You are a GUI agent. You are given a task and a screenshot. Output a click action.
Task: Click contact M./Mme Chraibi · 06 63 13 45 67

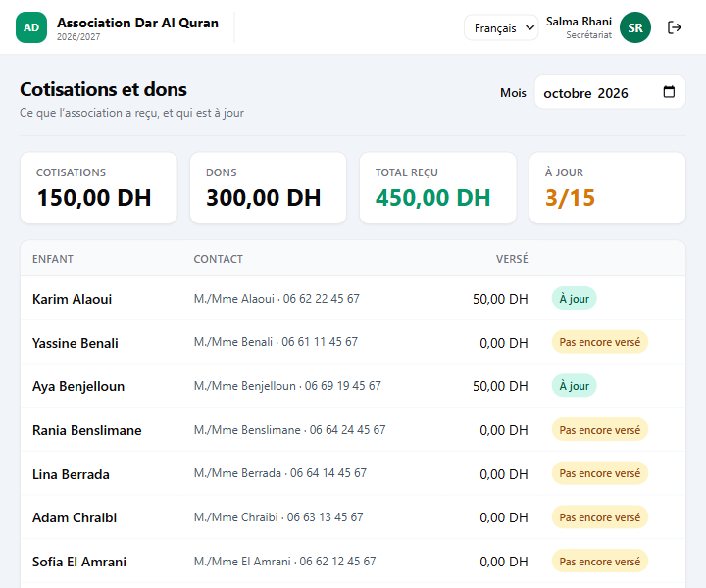[278, 517]
